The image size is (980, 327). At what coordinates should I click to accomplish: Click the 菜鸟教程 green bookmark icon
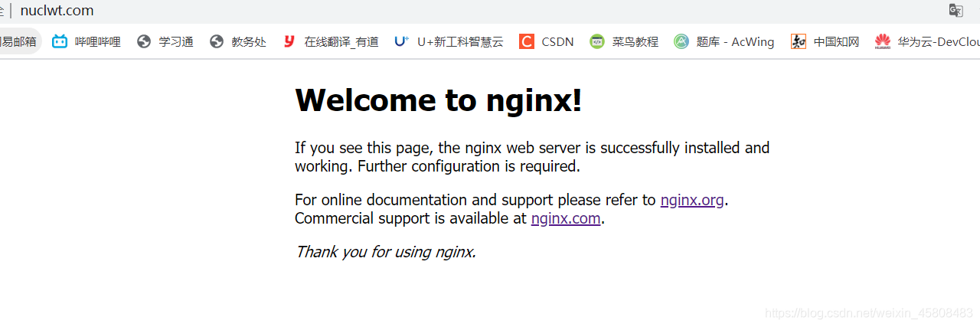tap(597, 41)
